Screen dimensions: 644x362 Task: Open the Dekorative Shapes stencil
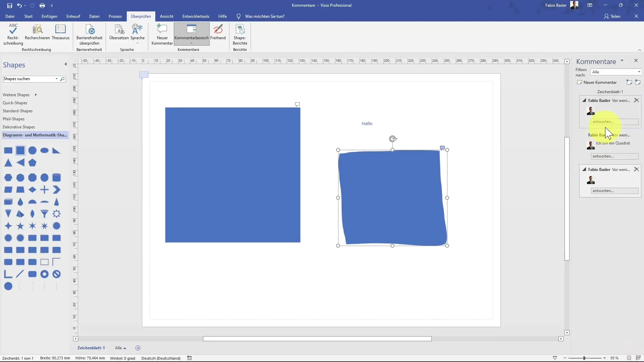pos(19,127)
